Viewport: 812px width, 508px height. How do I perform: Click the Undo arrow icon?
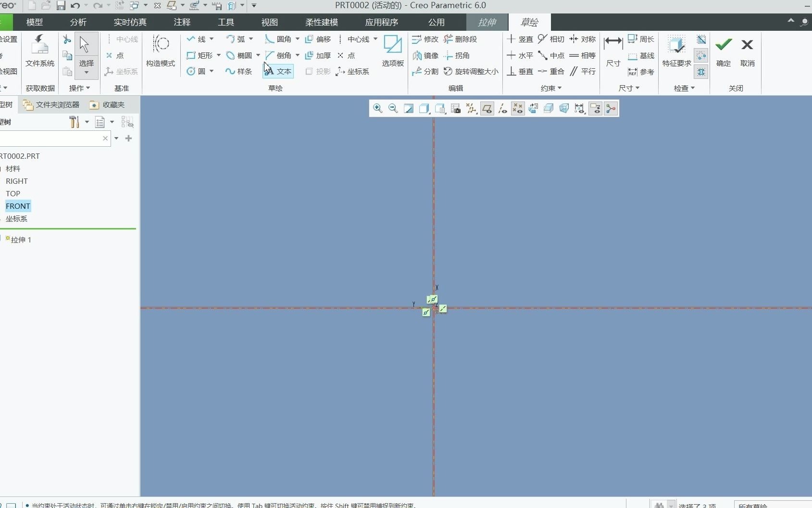pos(75,6)
